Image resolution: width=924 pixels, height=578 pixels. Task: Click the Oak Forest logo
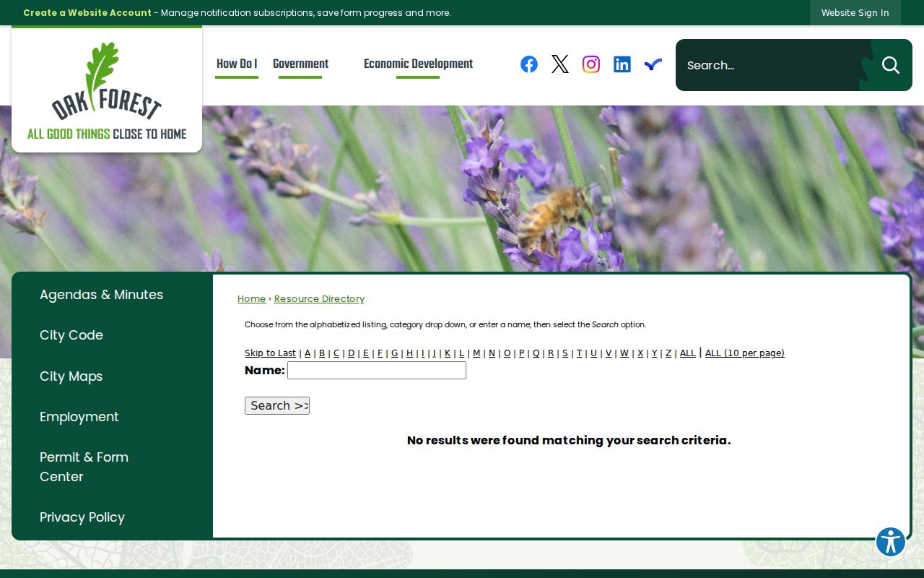pos(107,90)
